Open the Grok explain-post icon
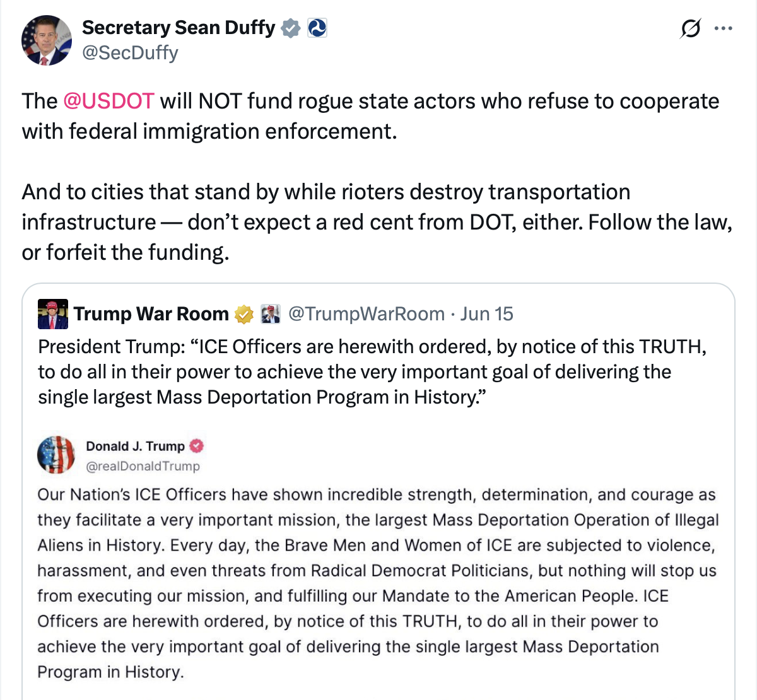This screenshot has height=700, width=757. tap(690, 29)
